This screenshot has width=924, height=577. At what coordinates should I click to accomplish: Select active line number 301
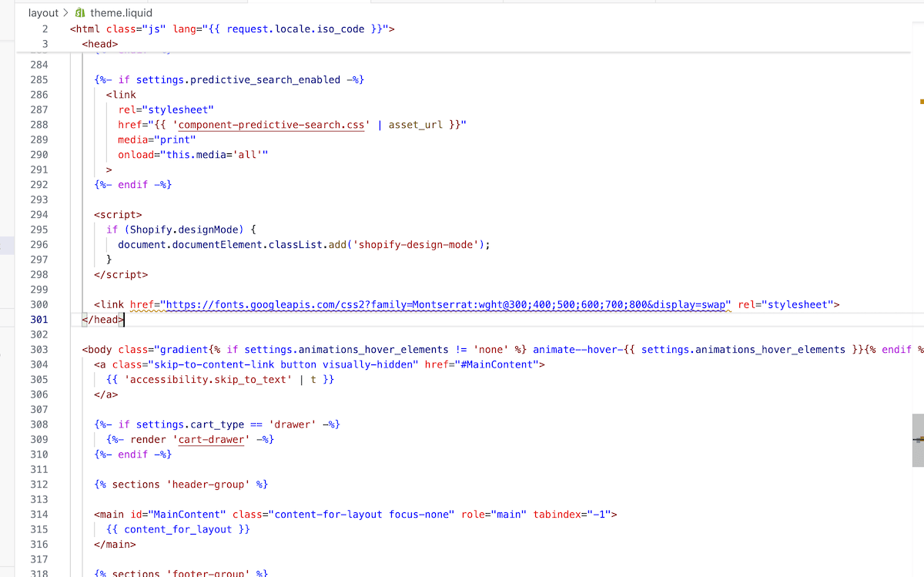tap(39, 319)
